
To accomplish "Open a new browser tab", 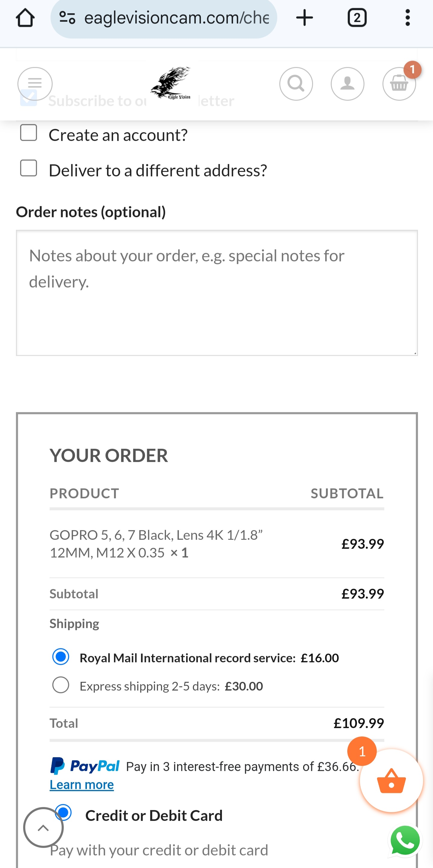I will coord(305,17).
